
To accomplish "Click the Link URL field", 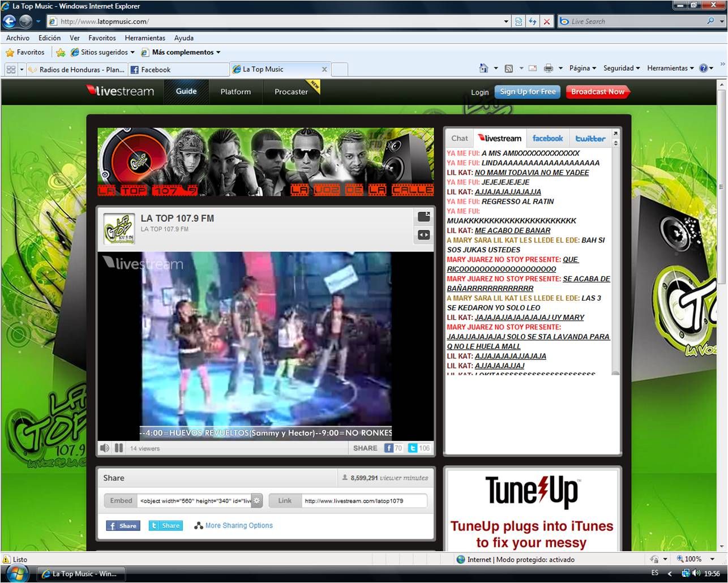I will click(365, 500).
